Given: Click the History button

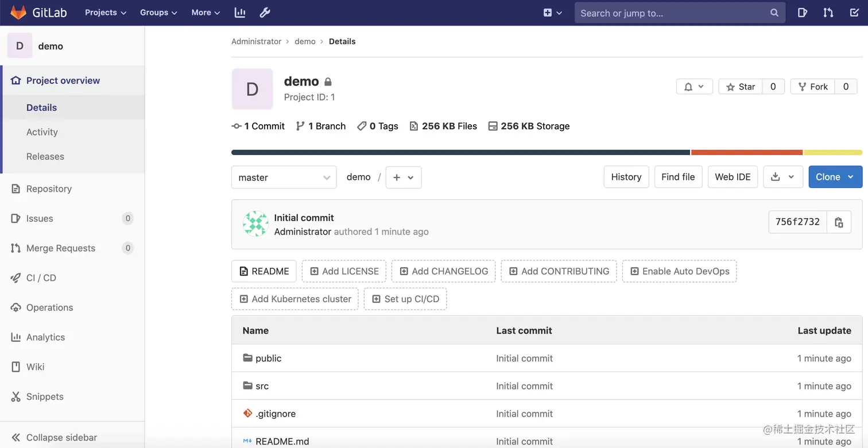Looking at the screenshot, I should click(x=626, y=177).
